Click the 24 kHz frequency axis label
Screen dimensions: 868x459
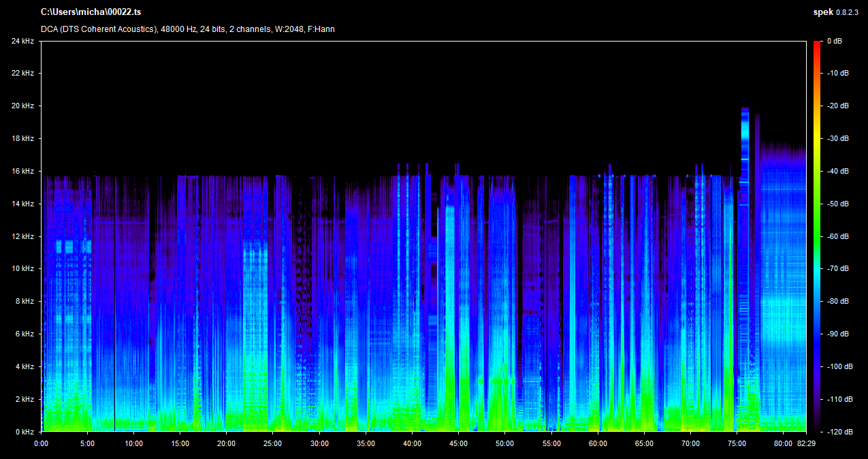tap(22, 41)
